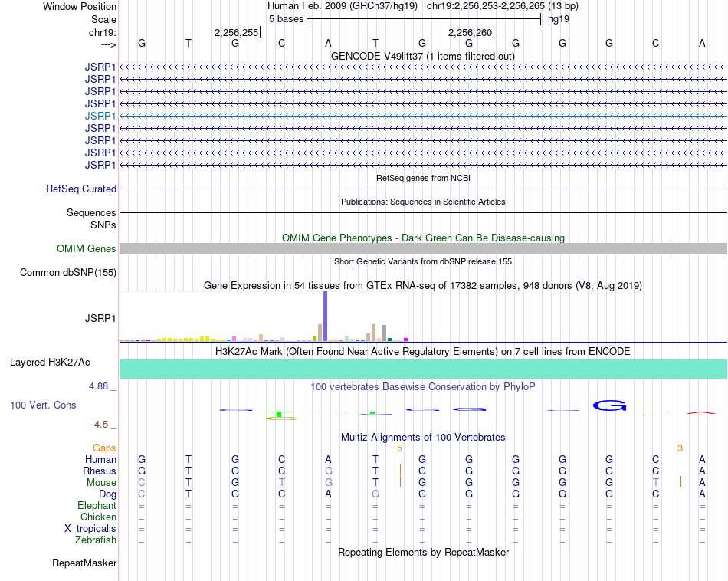Click the 4.88 PhyloP upper scale value

point(98,386)
